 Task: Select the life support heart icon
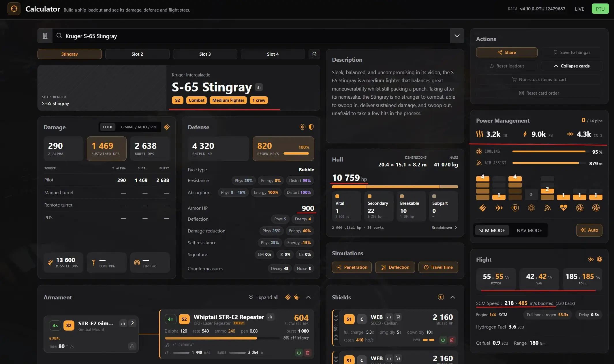coord(564,208)
